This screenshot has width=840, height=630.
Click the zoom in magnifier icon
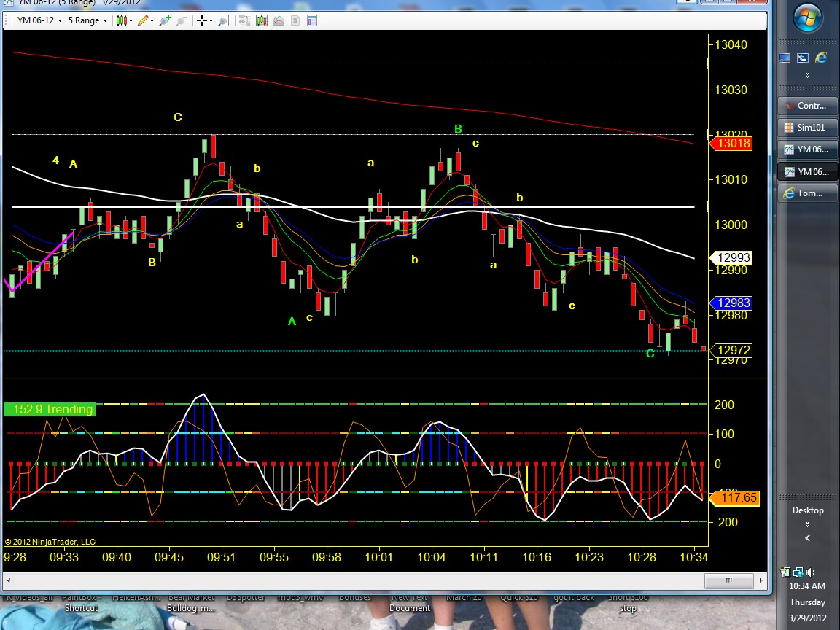pyautogui.click(x=165, y=20)
